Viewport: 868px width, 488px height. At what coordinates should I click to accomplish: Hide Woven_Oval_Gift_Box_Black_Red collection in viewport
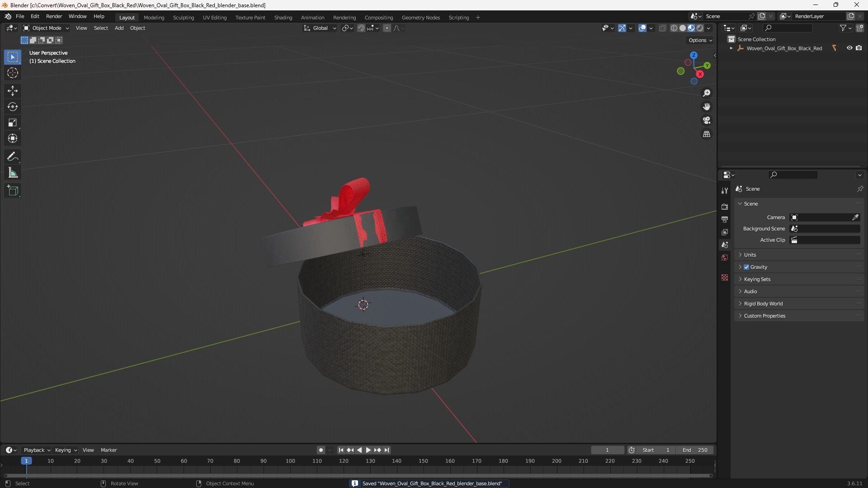[849, 48]
